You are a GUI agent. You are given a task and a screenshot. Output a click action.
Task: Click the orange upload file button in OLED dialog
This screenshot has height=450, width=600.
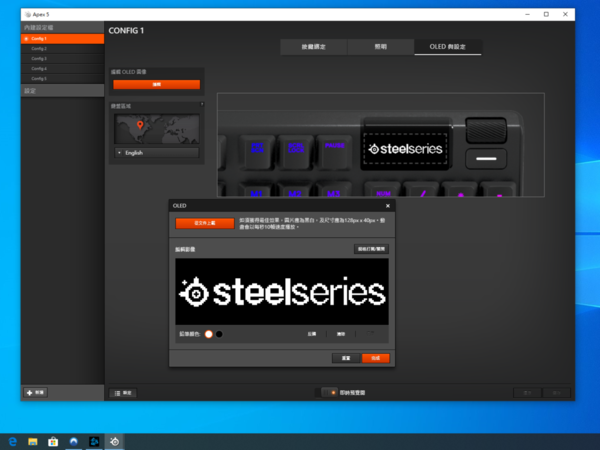coord(197,223)
